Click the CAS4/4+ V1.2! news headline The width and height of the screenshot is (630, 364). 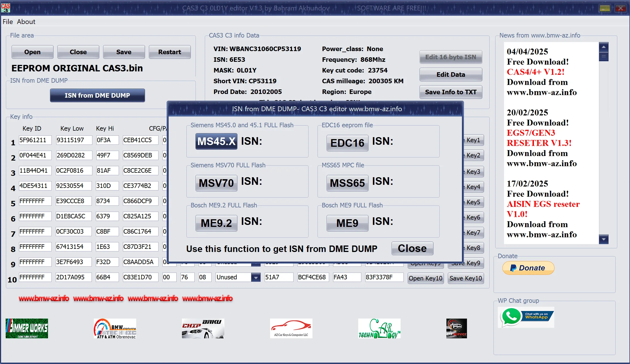(535, 72)
